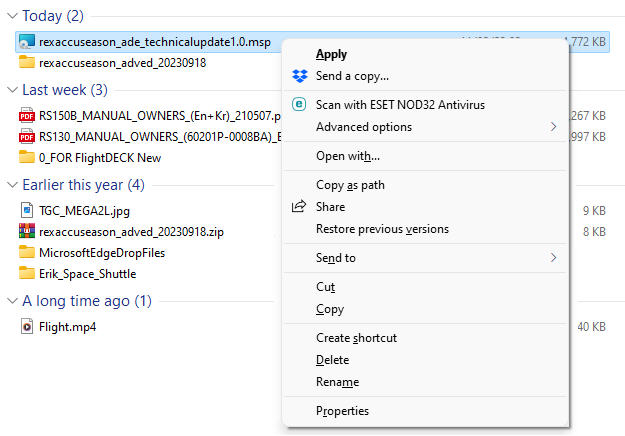Click the Flight.mp4 video file icon
The height and width of the screenshot is (436, 625).
tap(27, 326)
